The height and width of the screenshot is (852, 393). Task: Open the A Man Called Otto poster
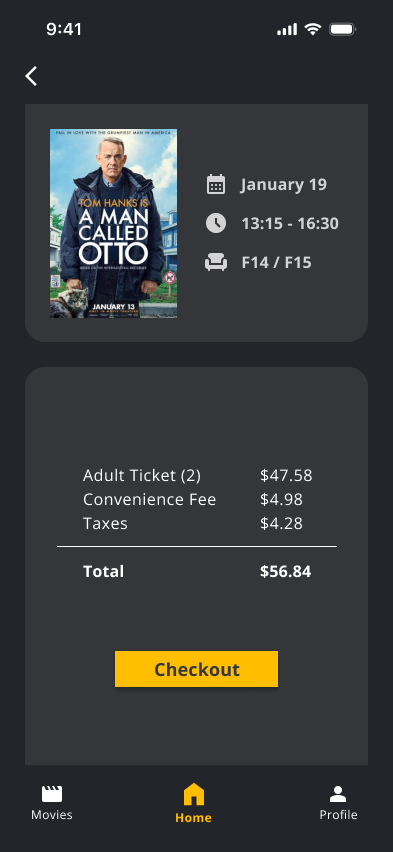[114, 223]
